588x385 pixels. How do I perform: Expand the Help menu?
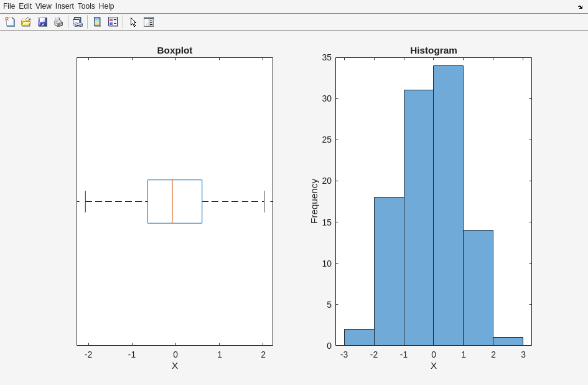tap(106, 6)
